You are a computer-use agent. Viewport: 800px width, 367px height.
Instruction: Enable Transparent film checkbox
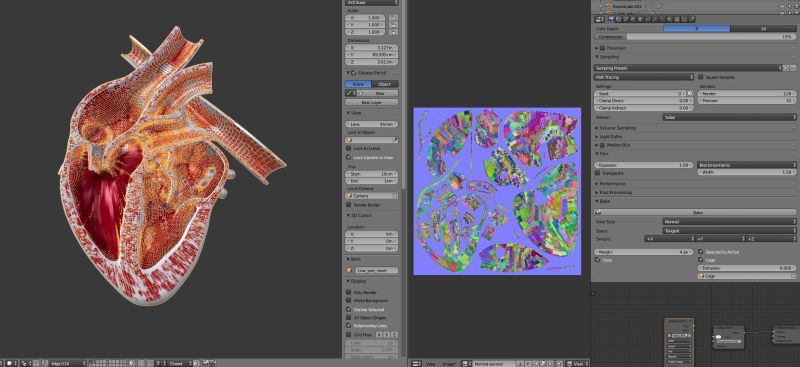coord(598,174)
